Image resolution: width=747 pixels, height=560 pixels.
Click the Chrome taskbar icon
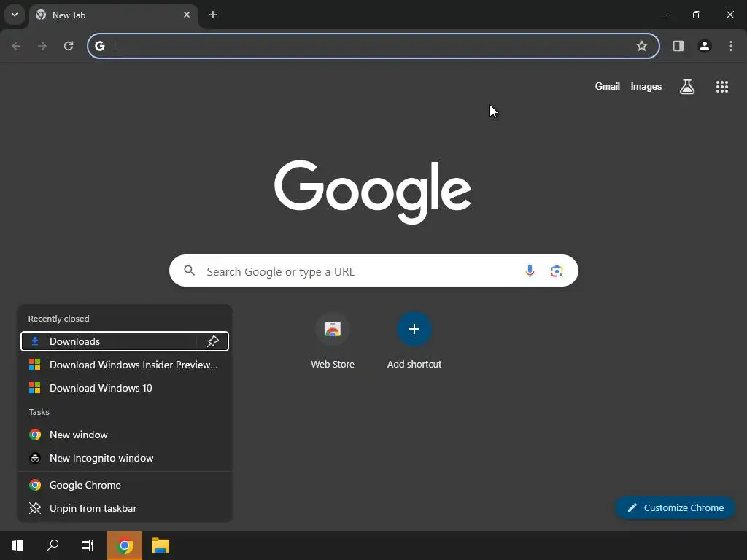tap(125, 545)
